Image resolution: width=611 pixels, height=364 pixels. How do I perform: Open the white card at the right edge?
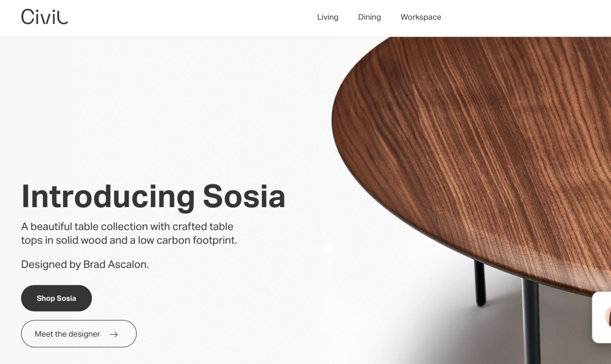(601, 317)
